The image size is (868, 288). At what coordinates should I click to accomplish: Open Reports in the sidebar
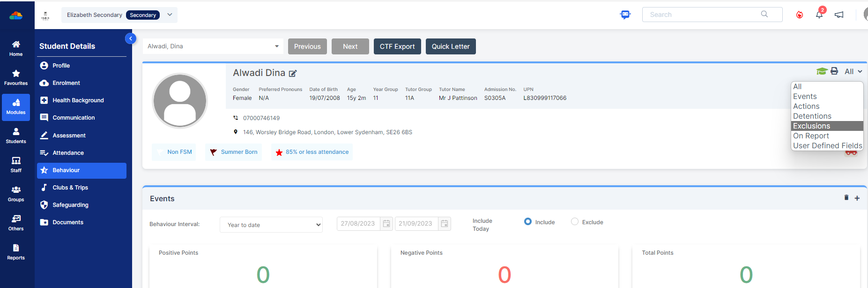click(16, 252)
